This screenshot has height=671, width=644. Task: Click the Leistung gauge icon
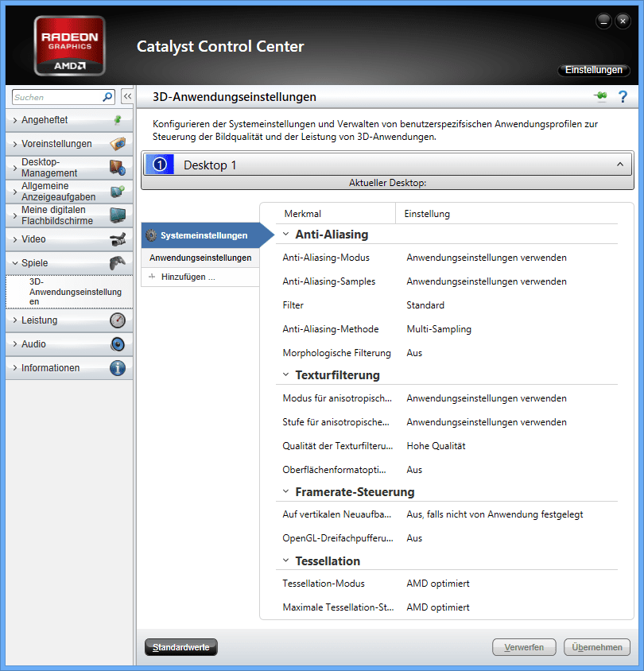tap(118, 320)
